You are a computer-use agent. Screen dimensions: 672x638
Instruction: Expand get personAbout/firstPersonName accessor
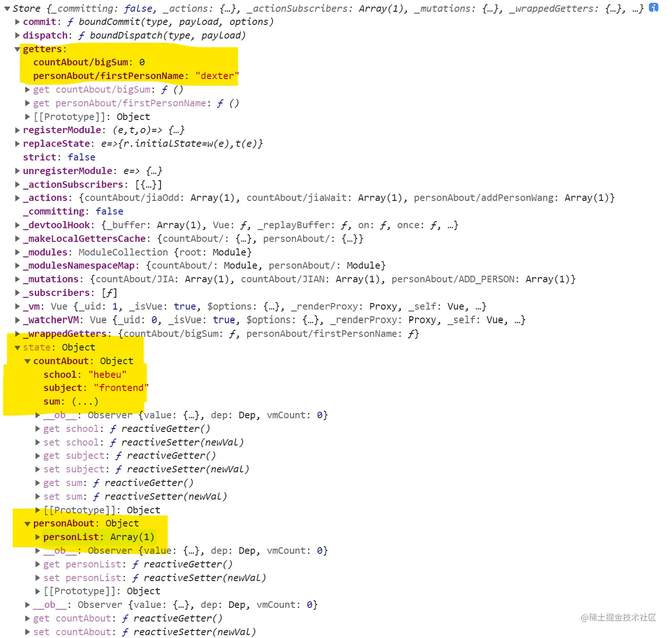pyautogui.click(x=28, y=103)
